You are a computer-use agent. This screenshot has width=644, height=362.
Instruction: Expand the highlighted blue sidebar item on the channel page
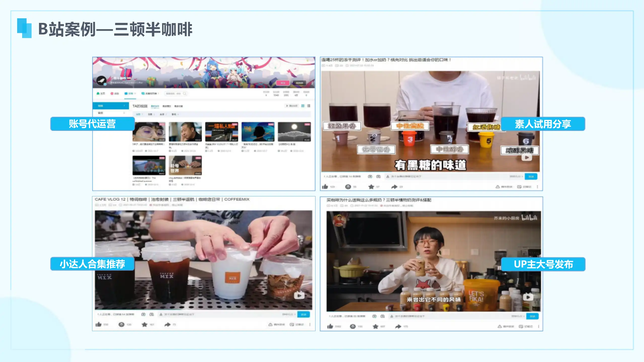click(111, 106)
